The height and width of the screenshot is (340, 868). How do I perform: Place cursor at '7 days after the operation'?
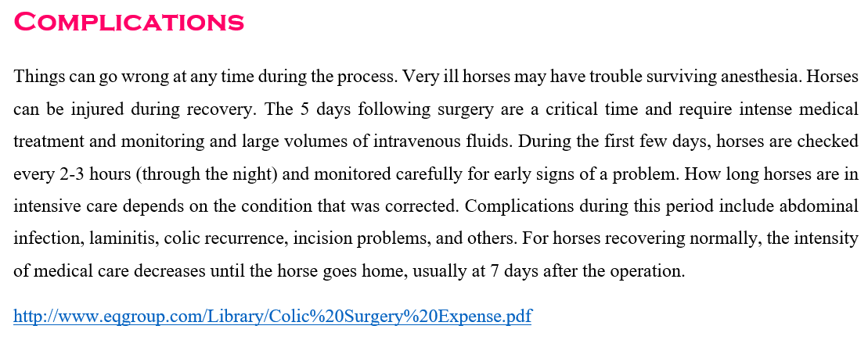tap(586, 271)
